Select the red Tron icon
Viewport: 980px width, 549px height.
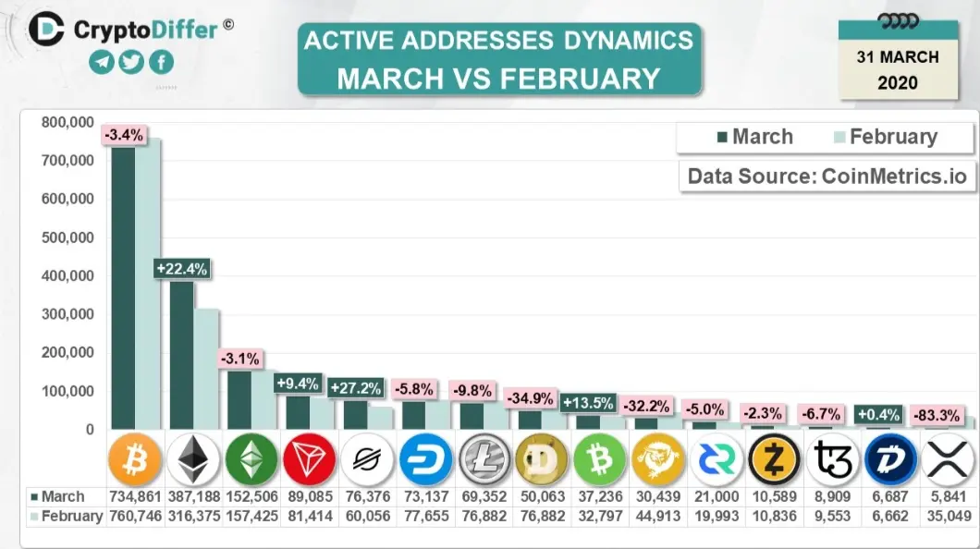[310, 459]
